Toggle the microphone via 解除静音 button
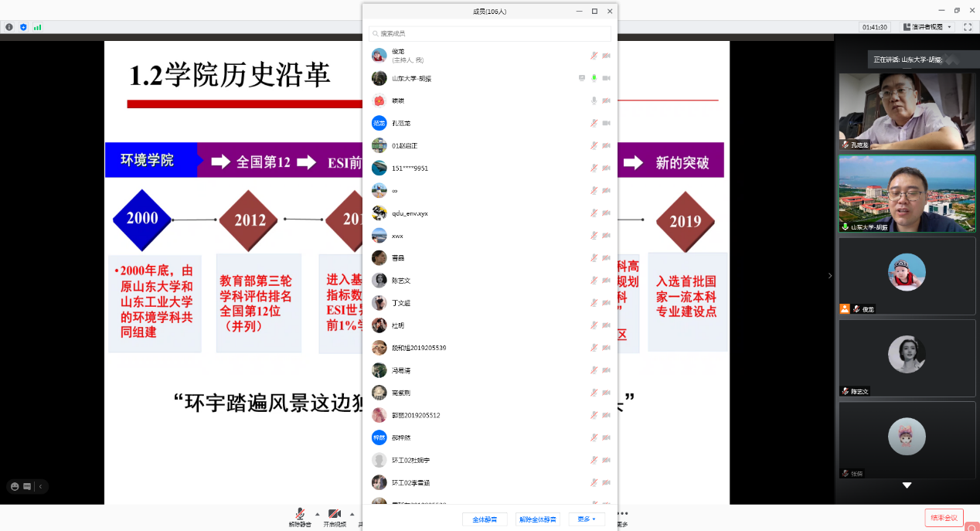980x531 pixels. (300, 516)
